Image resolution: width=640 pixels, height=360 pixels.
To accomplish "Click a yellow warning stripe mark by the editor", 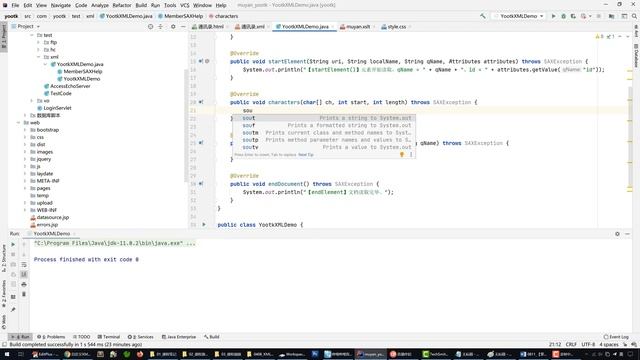I will point(630,71).
